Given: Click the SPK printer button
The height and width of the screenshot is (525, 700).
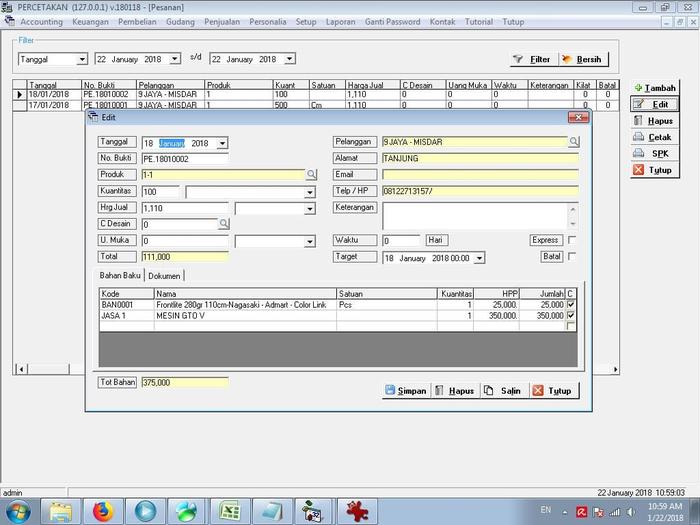Looking at the screenshot, I should pos(653,153).
